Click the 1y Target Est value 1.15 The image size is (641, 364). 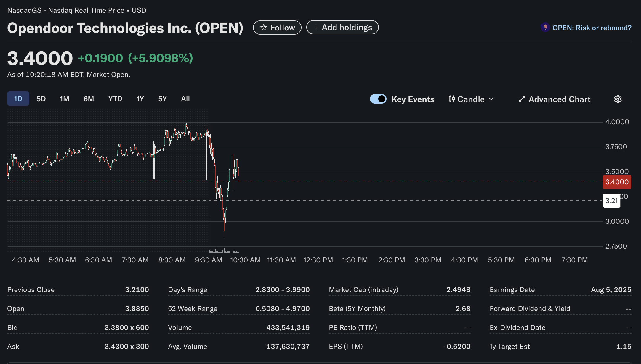click(x=624, y=347)
